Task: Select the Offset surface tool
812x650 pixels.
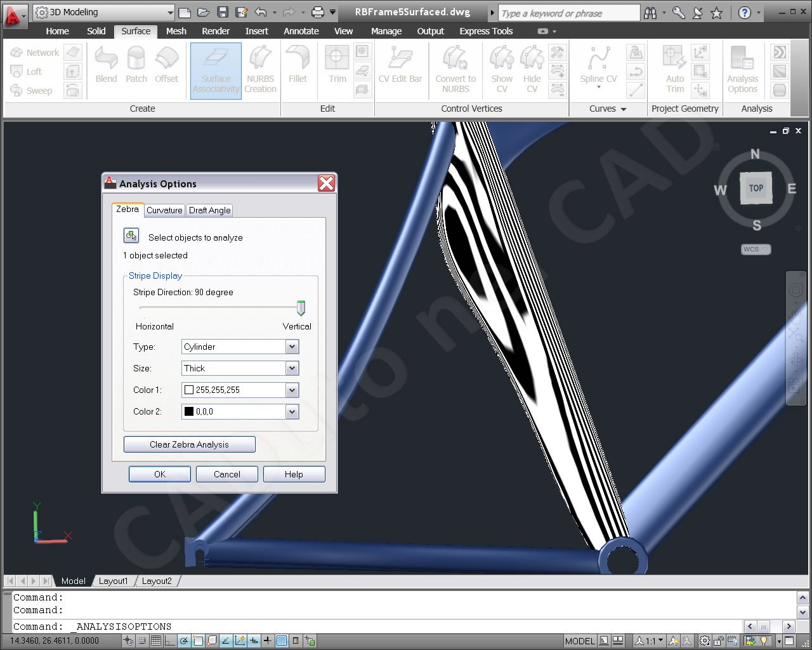Action: tap(167, 65)
